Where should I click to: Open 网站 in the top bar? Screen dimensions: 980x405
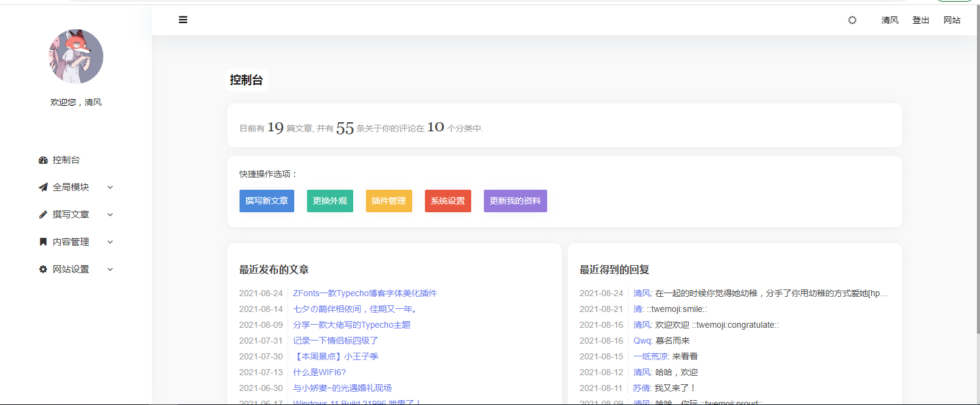(x=951, y=20)
